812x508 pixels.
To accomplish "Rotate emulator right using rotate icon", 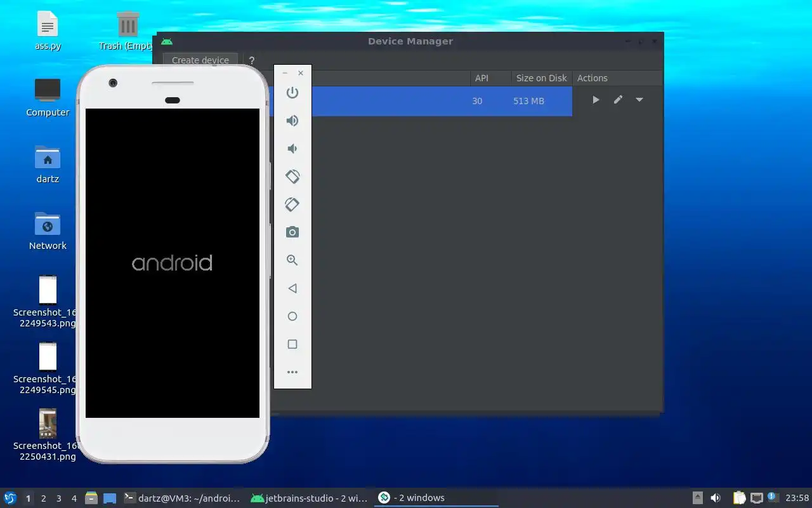I will click(x=292, y=204).
